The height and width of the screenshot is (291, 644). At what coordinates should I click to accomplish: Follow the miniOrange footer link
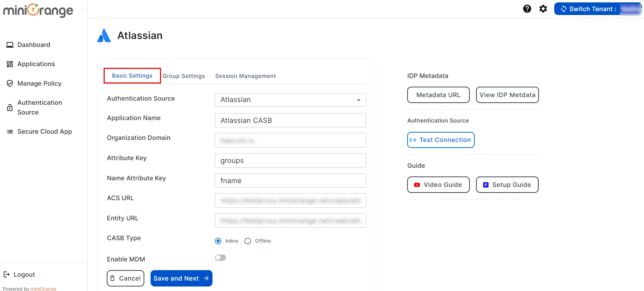(43, 289)
